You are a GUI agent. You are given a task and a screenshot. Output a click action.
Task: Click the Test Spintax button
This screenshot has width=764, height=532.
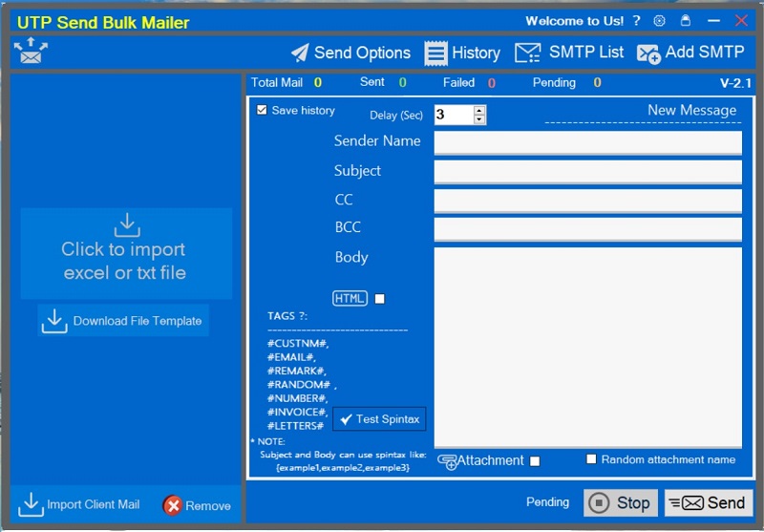[x=379, y=419]
